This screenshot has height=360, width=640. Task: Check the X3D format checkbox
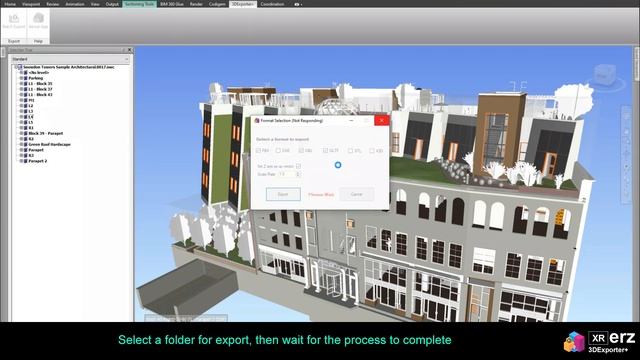click(x=372, y=151)
